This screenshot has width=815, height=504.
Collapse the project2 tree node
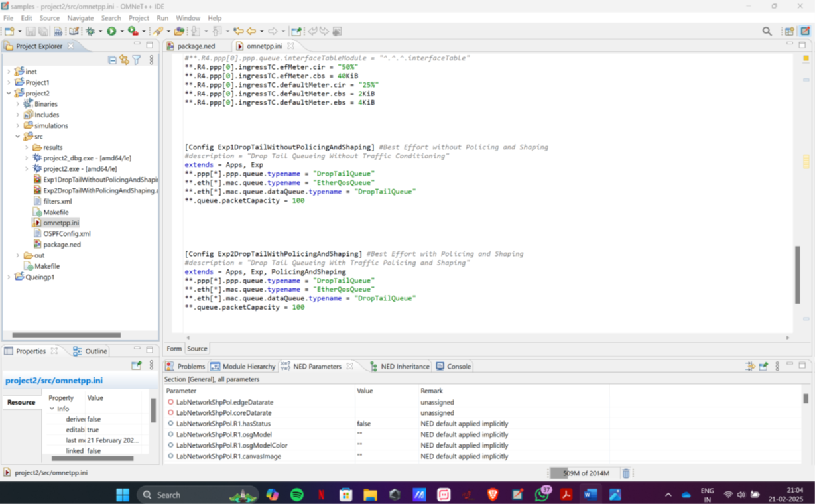(9, 94)
